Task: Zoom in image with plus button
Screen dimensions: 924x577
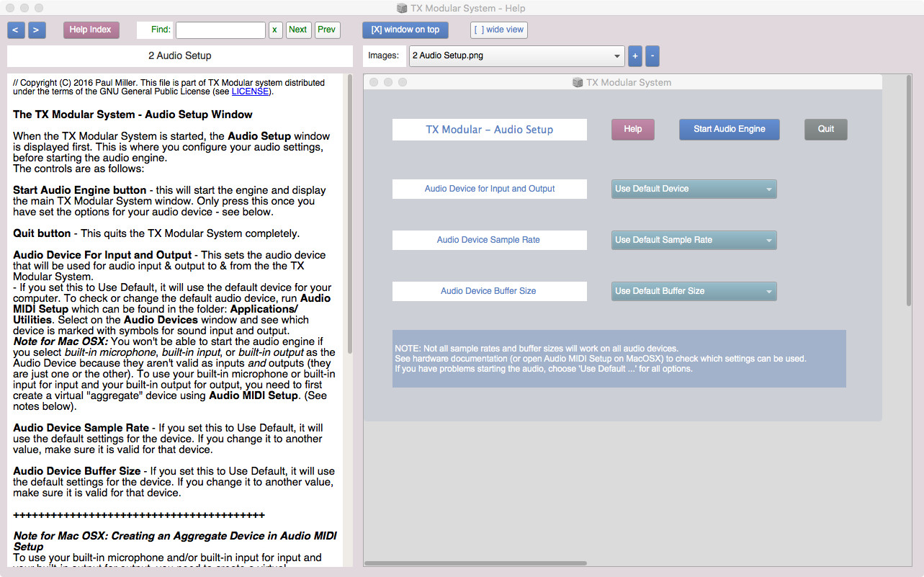Action: 635,56
